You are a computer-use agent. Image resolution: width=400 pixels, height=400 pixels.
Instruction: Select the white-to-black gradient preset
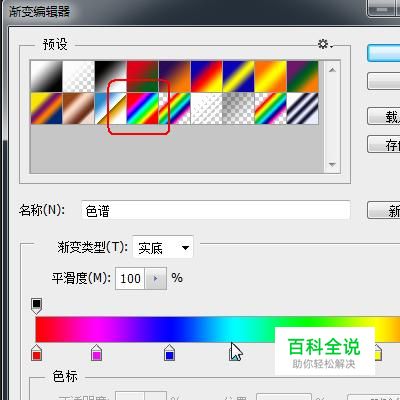click(x=46, y=76)
